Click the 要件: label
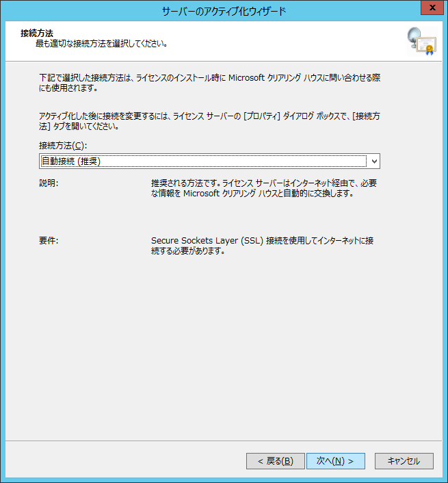This screenshot has height=483, width=448. [49, 241]
